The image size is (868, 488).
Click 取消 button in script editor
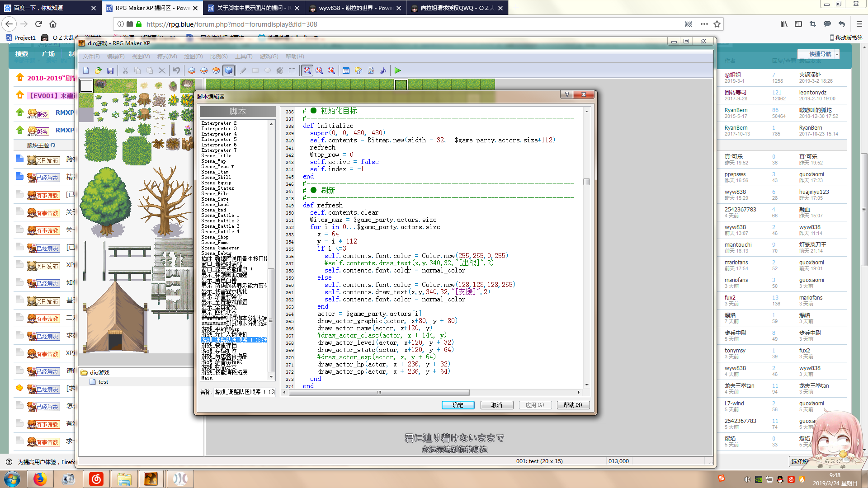coord(497,405)
